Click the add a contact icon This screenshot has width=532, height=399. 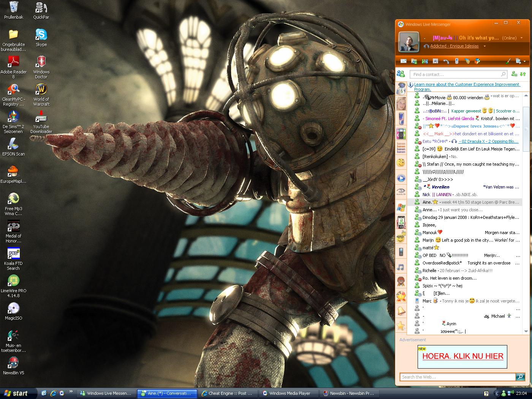click(514, 74)
